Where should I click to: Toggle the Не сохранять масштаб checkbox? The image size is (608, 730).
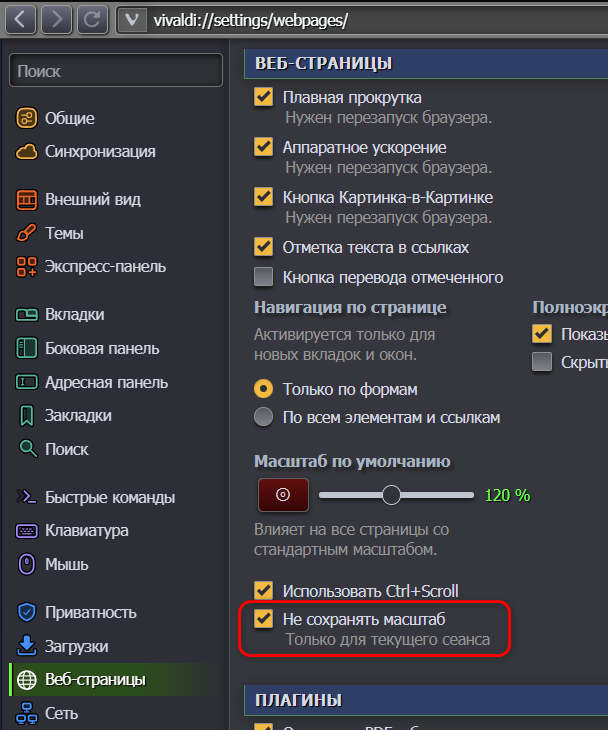[263, 619]
